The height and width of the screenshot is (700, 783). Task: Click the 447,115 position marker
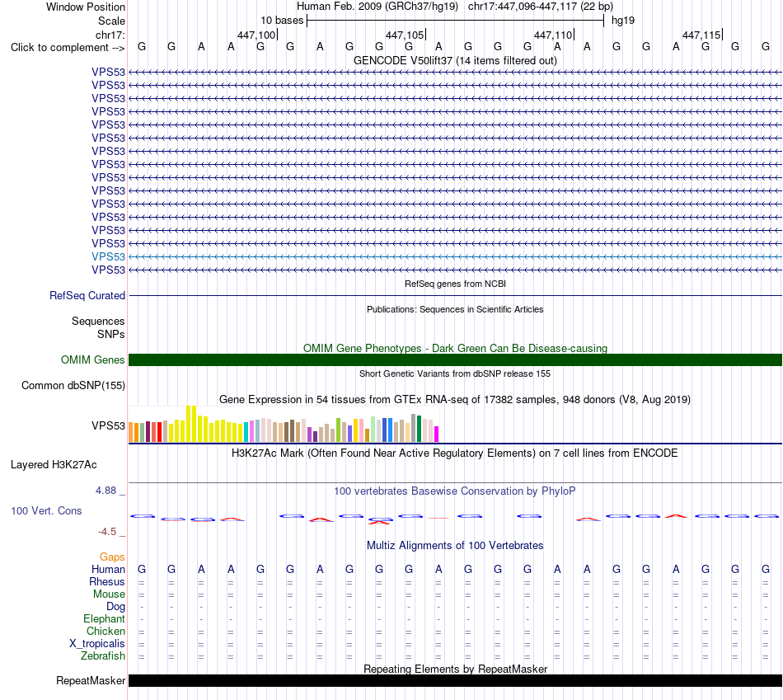[x=701, y=35]
